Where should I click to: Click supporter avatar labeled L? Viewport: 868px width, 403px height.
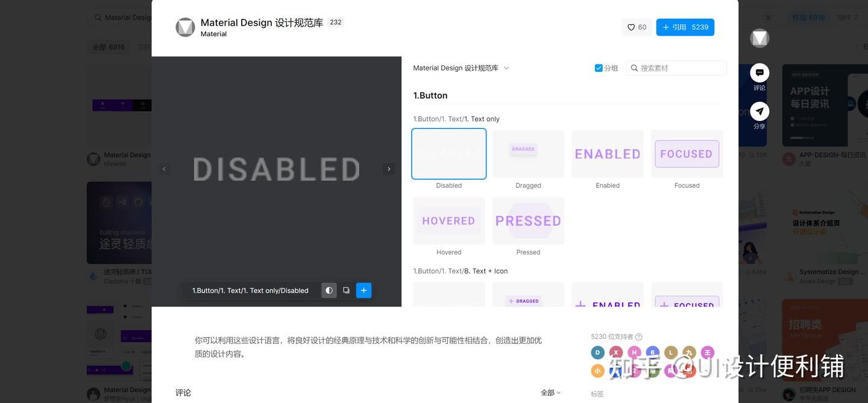(671, 353)
